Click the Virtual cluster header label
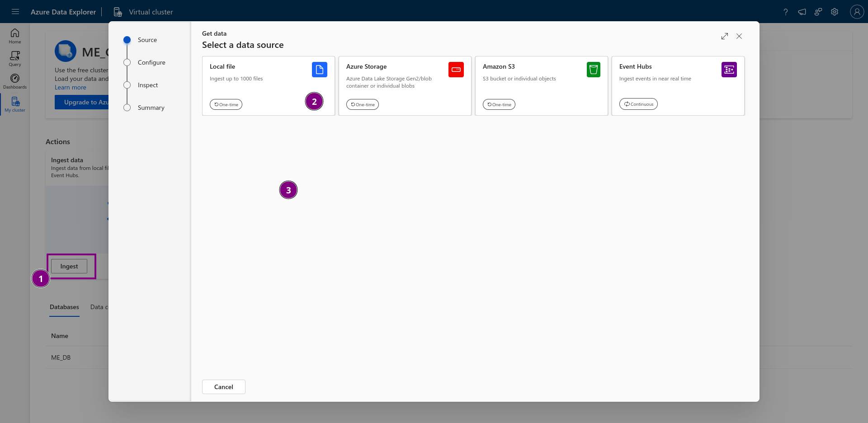 coord(151,12)
